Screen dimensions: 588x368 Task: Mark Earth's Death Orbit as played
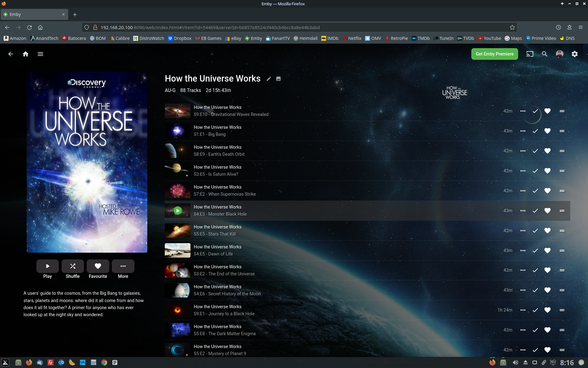535,151
